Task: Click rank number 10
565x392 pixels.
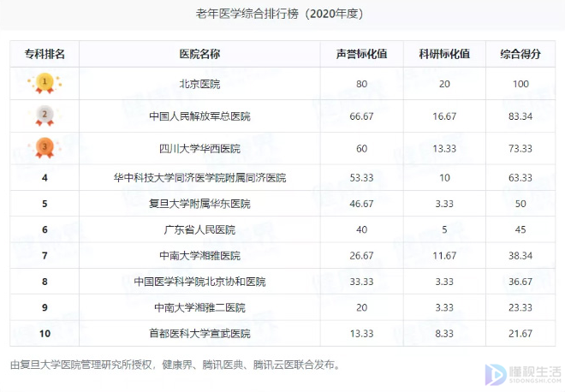Action: coord(45,333)
